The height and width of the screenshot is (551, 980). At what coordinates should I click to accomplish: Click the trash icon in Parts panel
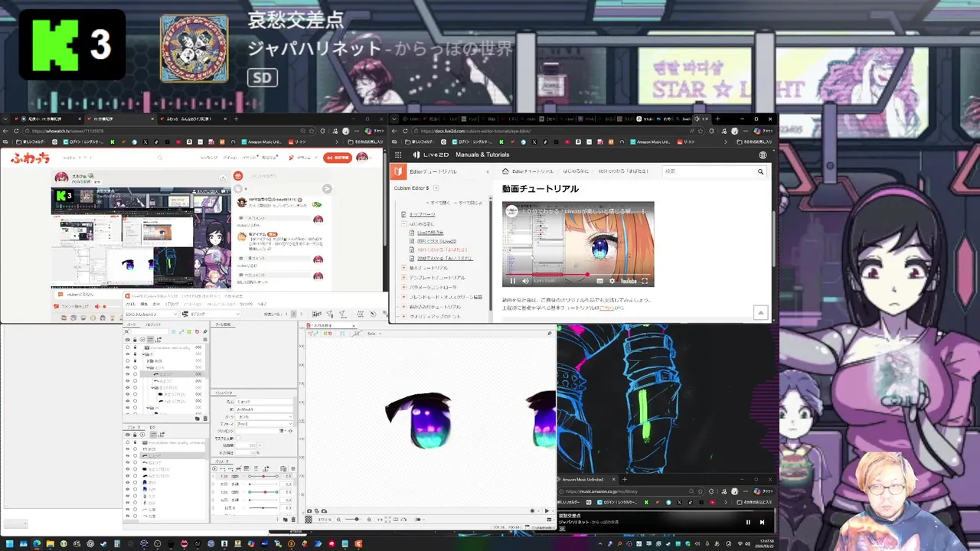pos(205,419)
